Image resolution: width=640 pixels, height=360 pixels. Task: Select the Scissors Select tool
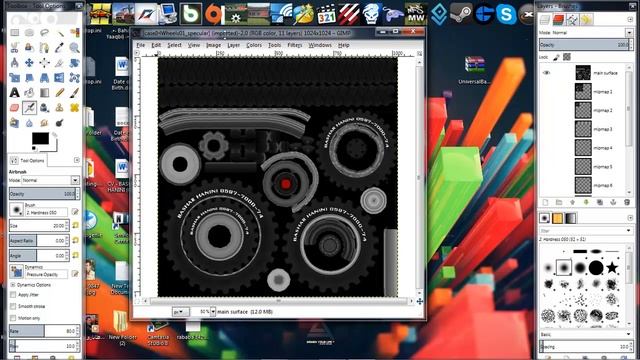coord(15,48)
